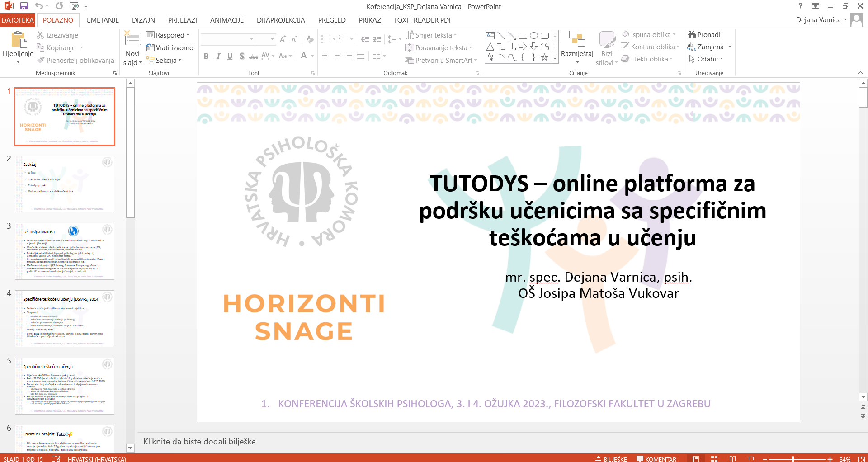Align text left toggle

click(x=325, y=56)
